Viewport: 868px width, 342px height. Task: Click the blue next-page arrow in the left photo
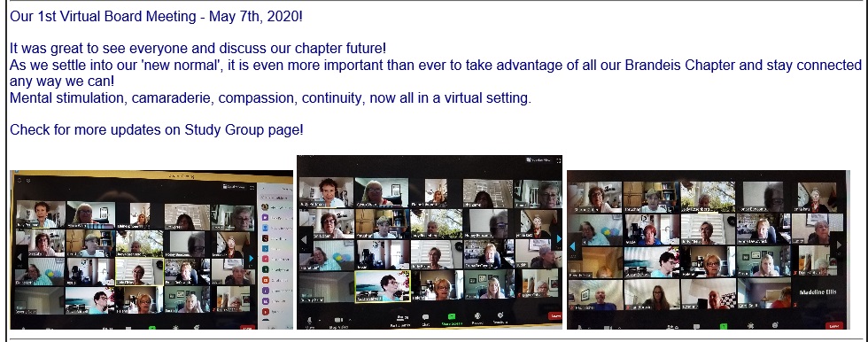point(252,258)
